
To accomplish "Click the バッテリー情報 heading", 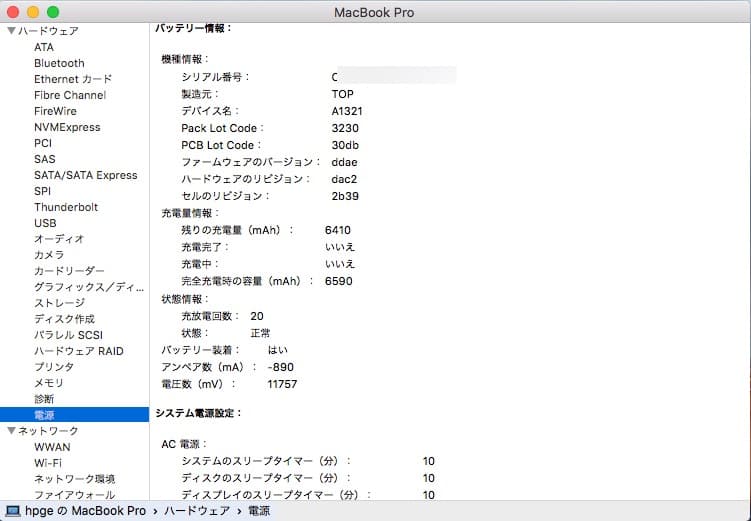I will 193,28.
